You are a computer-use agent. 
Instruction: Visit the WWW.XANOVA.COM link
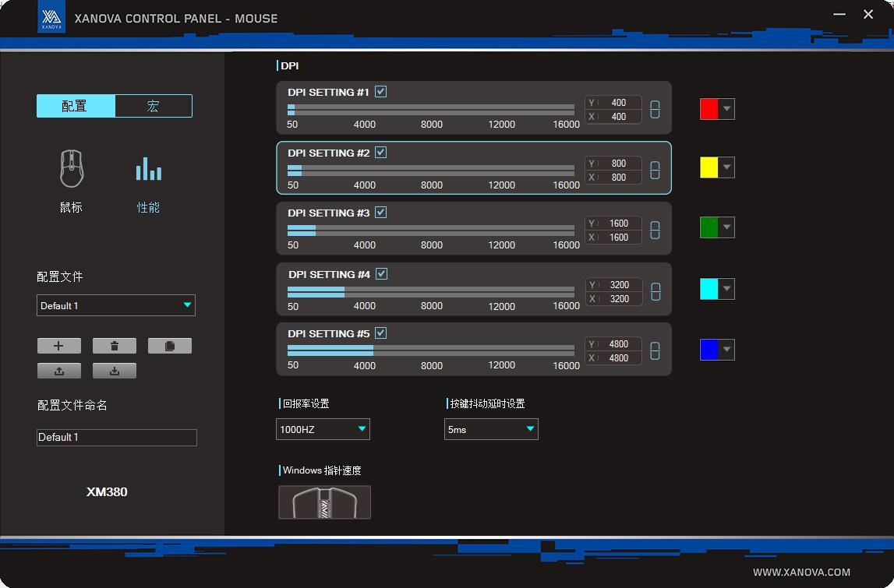[x=801, y=572]
